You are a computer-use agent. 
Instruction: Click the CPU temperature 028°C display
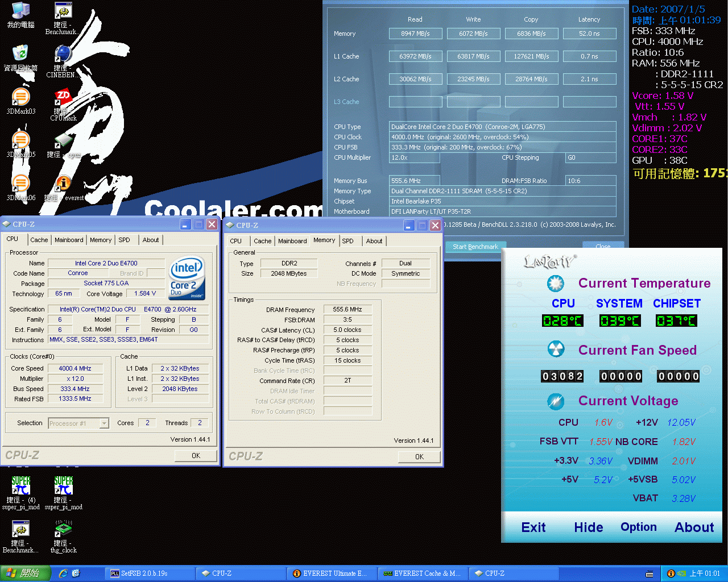point(562,321)
